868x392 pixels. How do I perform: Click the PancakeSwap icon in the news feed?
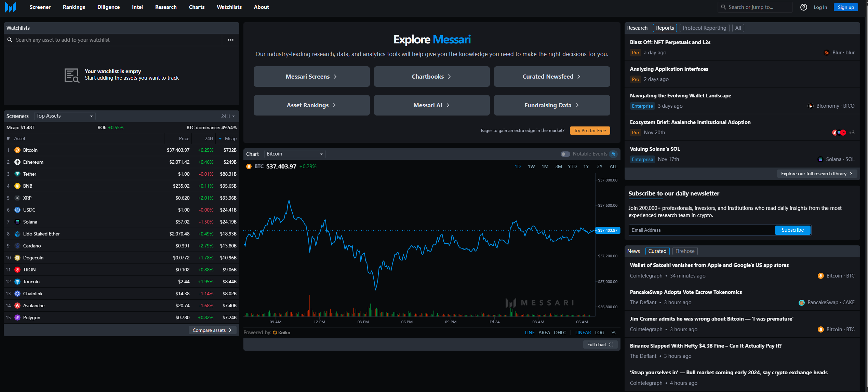pos(802,302)
